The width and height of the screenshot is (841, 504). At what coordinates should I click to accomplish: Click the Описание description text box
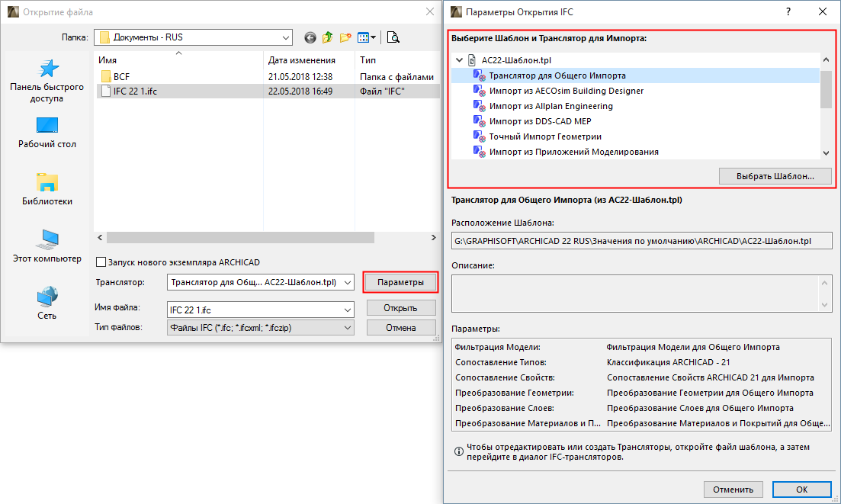point(641,294)
